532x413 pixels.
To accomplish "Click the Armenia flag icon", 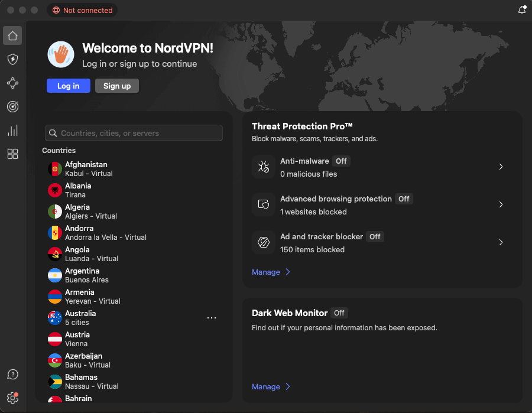I will [x=54, y=297].
